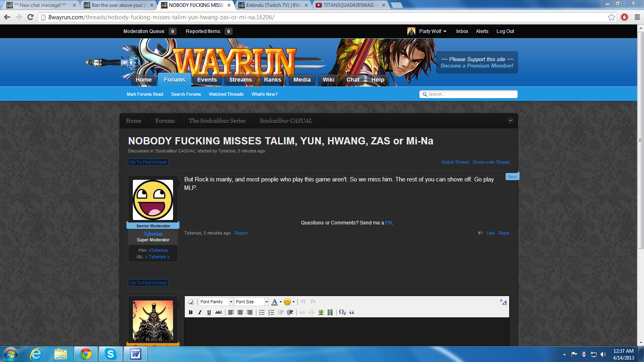The height and width of the screenshot is (362, 644).
Task: Click the reply message text area
Action: (x=347, y=331)
